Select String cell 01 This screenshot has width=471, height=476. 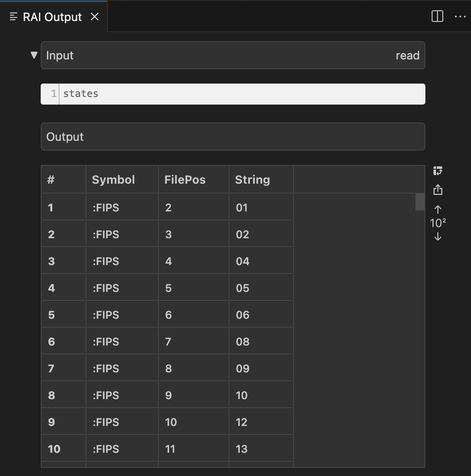(261, 207)
